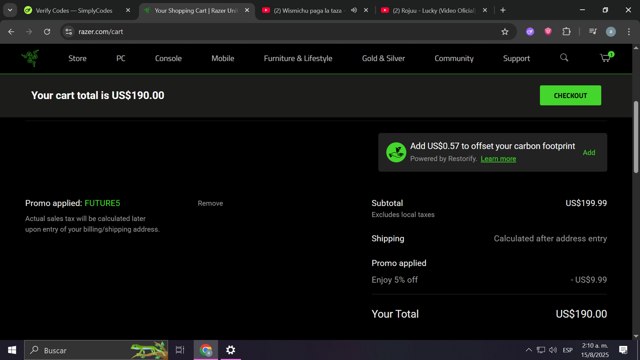Open the clock showing 2:10 a. m.

click(595, 350)
